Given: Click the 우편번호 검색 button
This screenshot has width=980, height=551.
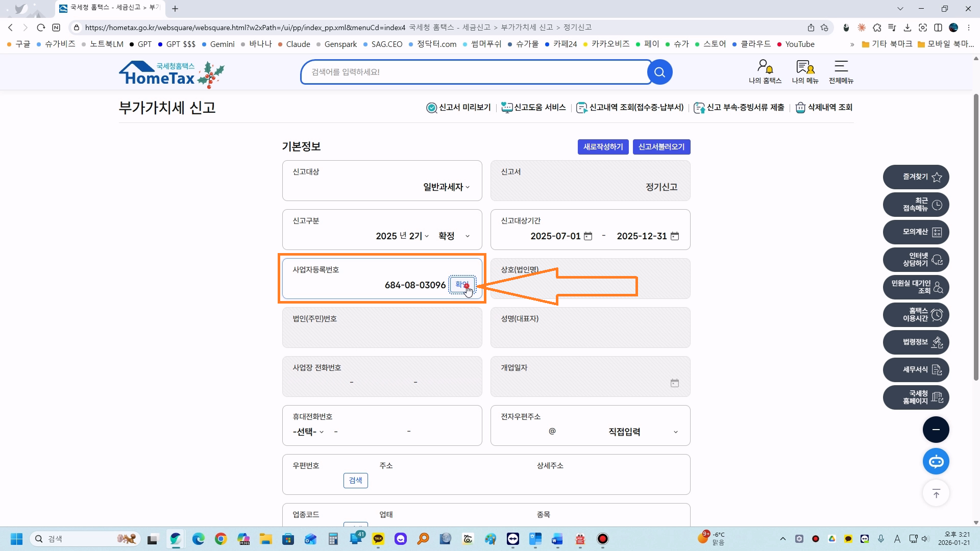Looking at the screenshot, I should (355, 481).
